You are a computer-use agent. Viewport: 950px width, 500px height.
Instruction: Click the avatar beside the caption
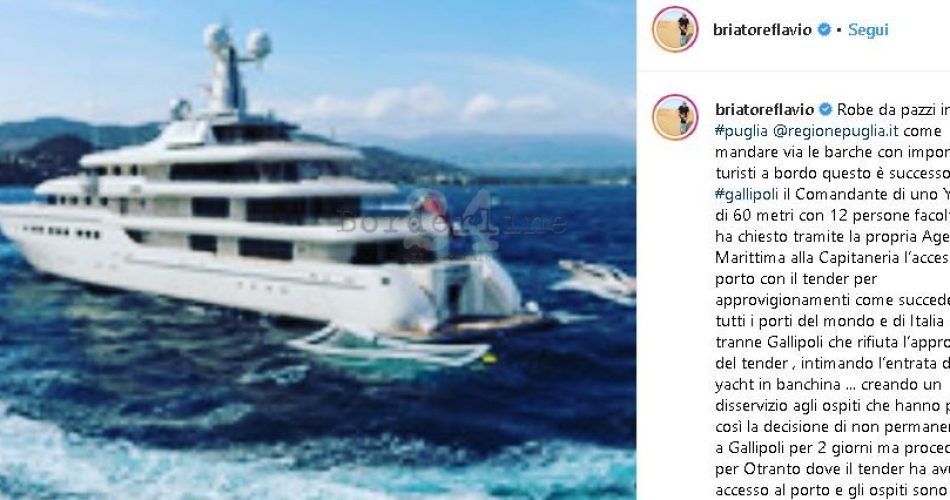pos(675,117)
